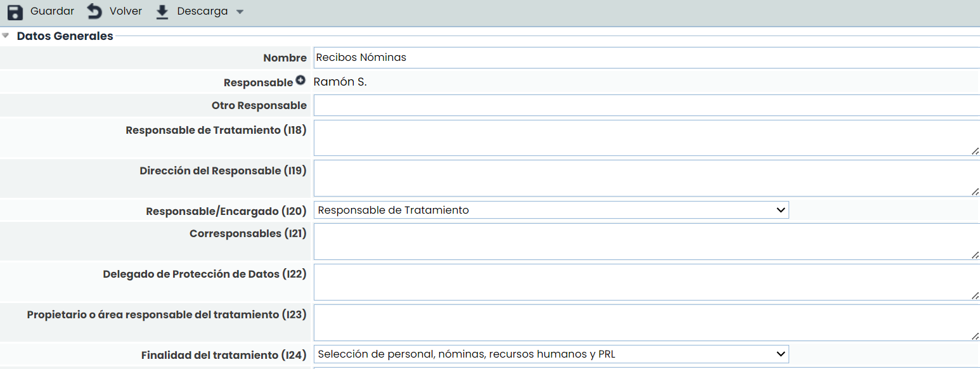Click the Guardar floppy disk icon
This screenshot has width=980, height=369.
click(x=15, y=12)
